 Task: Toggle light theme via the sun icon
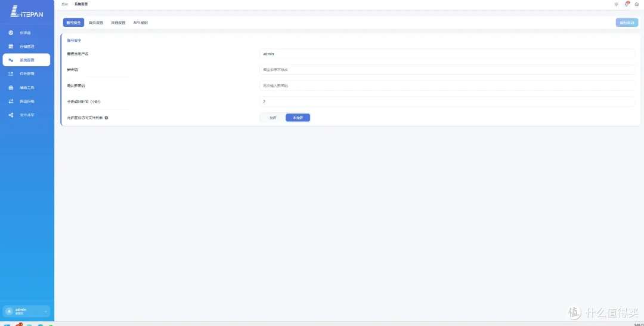(x=616, y=4)
